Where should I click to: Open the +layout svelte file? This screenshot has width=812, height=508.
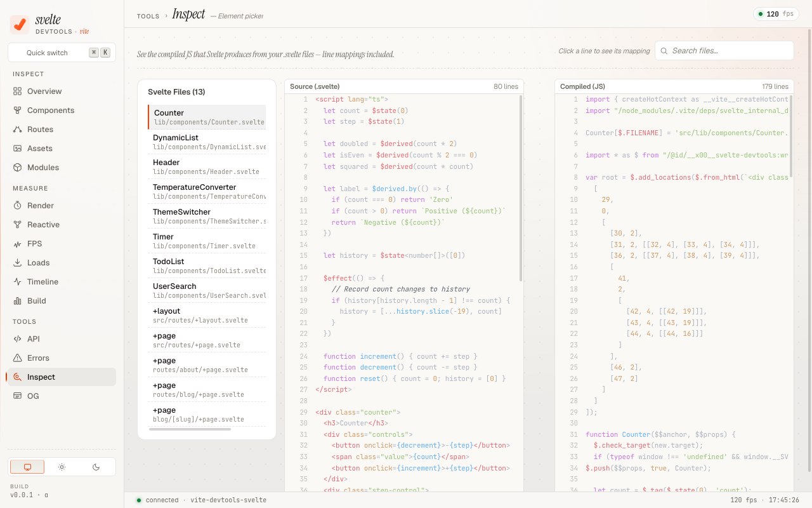click(207, 315)
